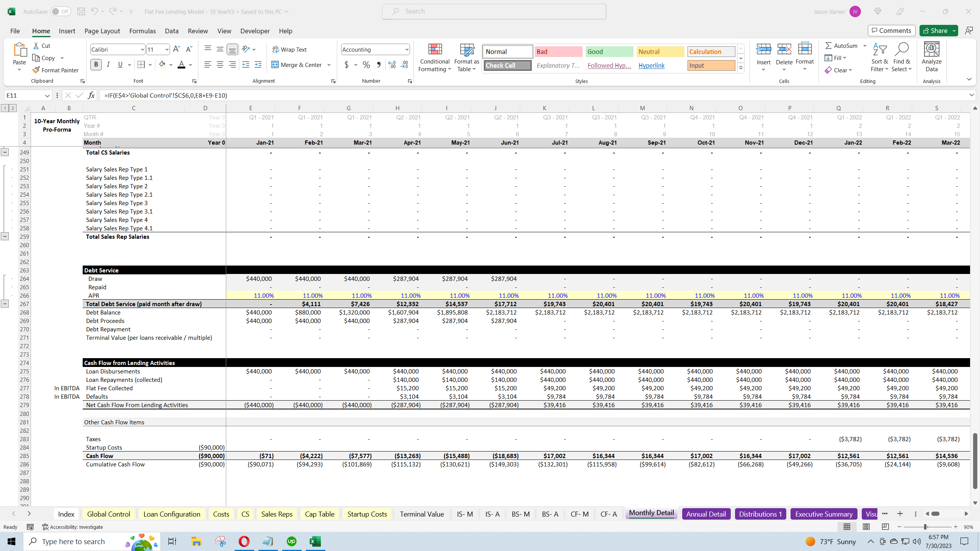Apply the Check Cell style
Image resolution: width=980 pixels, height=551 pixels.
pyautogui.click(x=507, y=65)
